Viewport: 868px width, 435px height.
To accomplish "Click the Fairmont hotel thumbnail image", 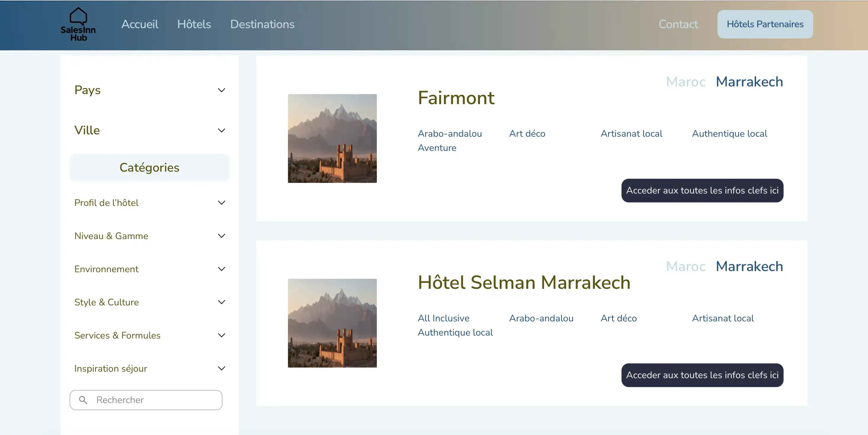I will coord(332,138).
